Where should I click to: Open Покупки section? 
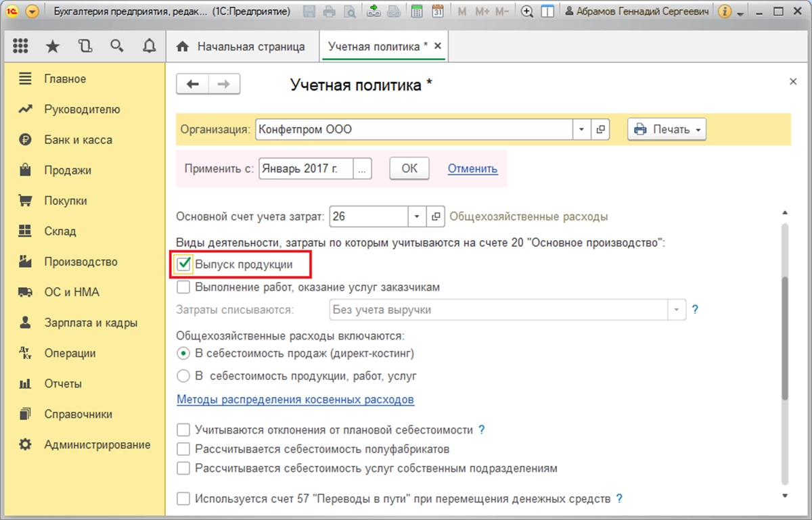pos(66,201)
